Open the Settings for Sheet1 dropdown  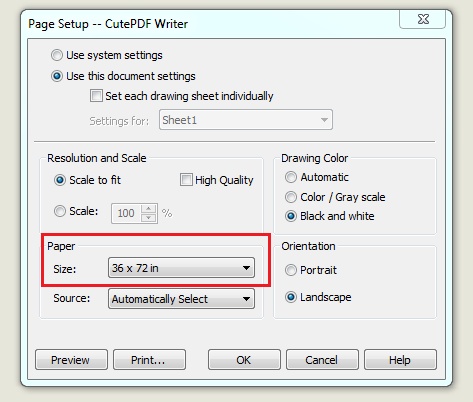(246, 120)
